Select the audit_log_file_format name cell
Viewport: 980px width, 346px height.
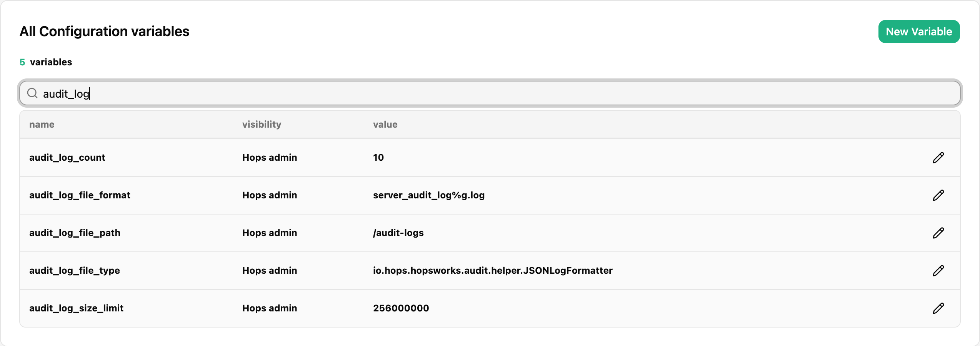click(x=80, y=195)
